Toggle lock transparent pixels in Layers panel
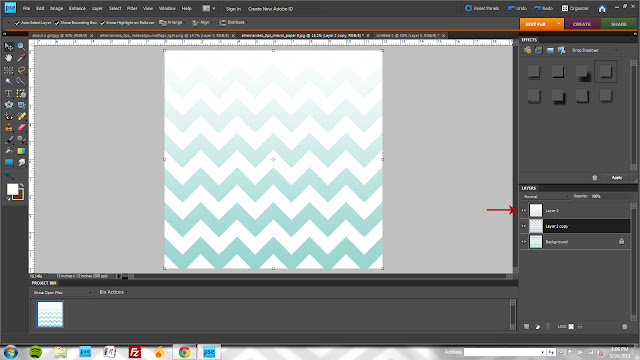The width and height of the screenshot is (640, 360). [571, 327]
